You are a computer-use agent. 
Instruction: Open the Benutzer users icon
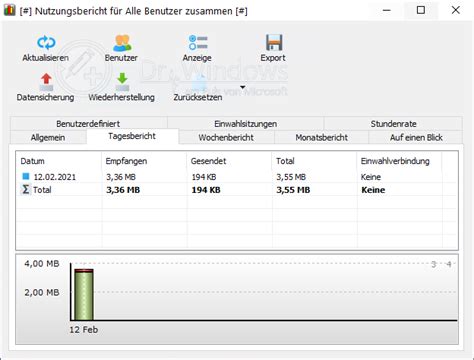pyautogui.click(x=122, y=43)
